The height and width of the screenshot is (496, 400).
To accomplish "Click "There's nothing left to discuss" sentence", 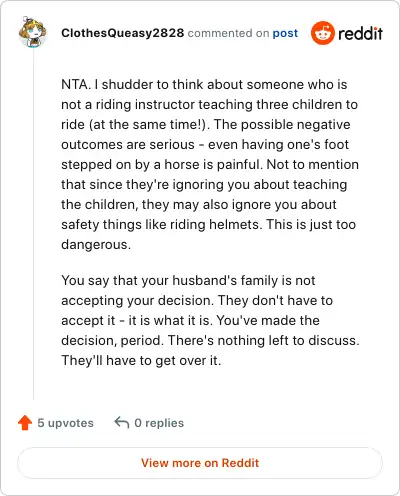I will tap(262, 340).
